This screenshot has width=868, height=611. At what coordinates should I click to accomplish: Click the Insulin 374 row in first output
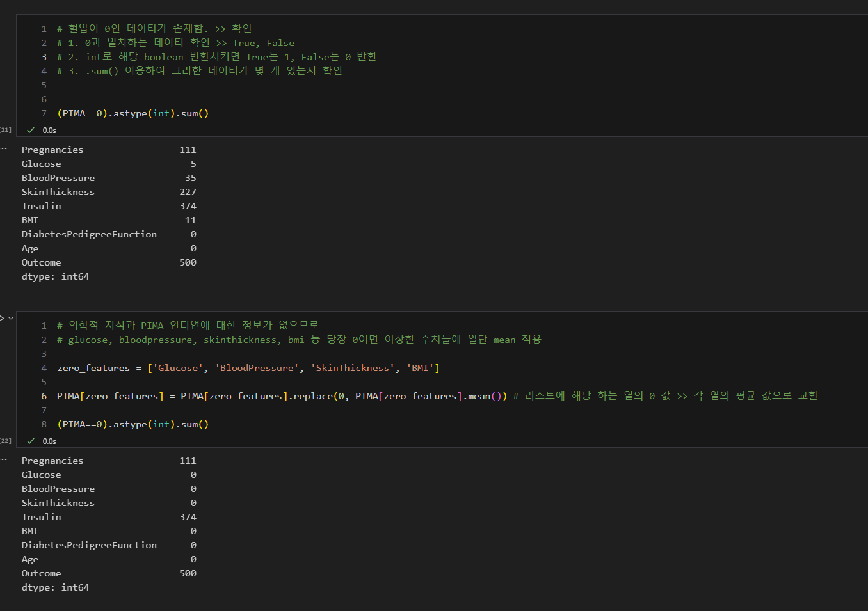point(109,206)
